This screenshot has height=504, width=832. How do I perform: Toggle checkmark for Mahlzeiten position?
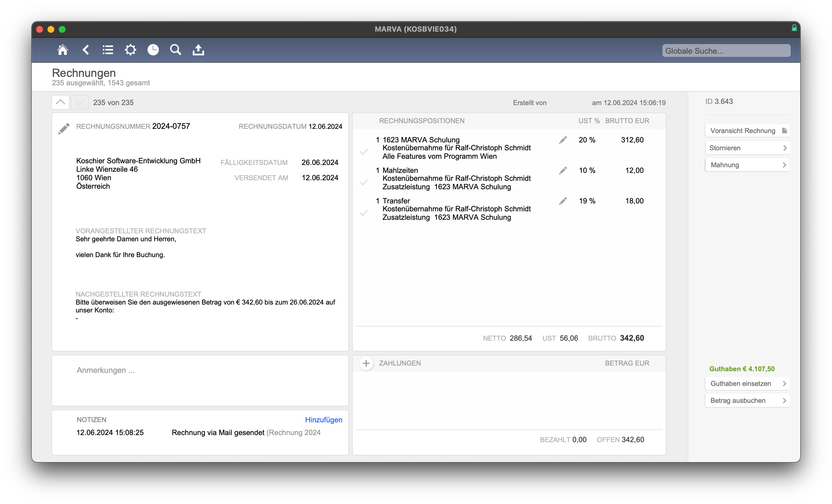tap(364, 183)
